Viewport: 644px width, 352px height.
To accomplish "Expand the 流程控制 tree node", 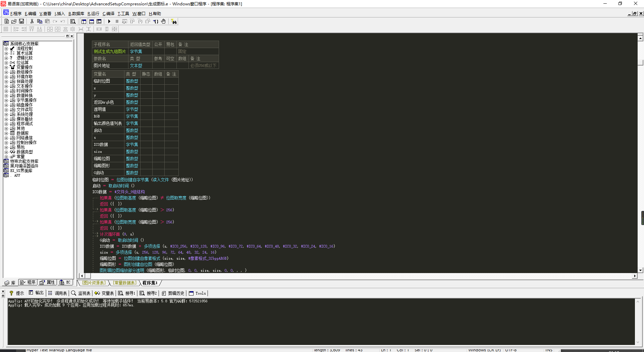I will [x=6, y=49].
